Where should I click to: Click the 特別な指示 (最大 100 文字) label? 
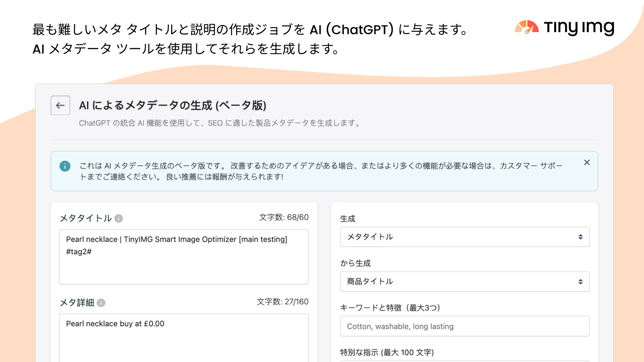coord(387,352)
